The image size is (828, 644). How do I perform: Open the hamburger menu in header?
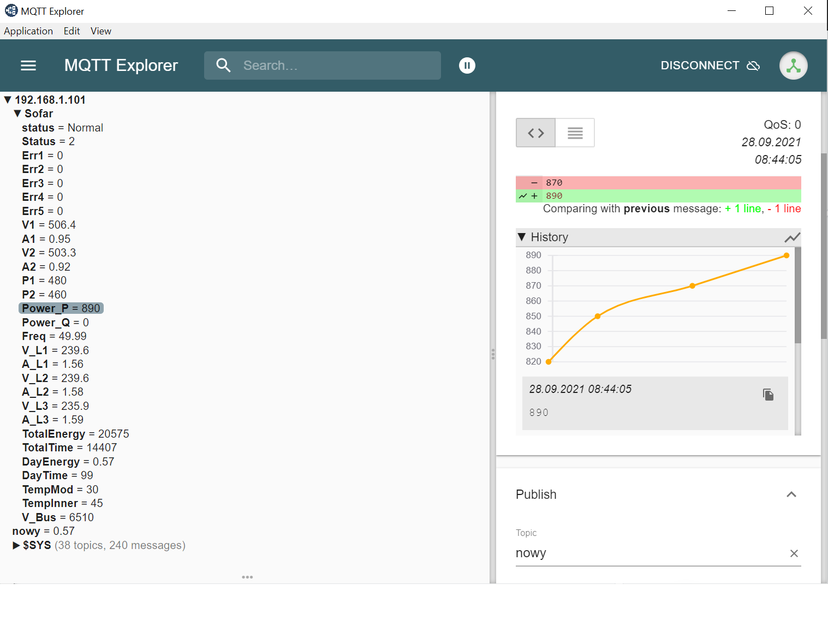point(28,65)
